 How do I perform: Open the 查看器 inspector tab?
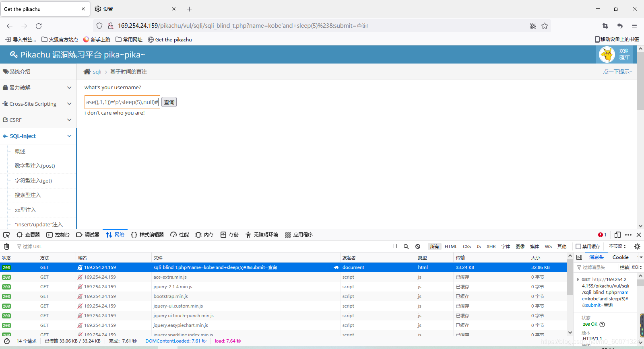[x=28, y=235]
